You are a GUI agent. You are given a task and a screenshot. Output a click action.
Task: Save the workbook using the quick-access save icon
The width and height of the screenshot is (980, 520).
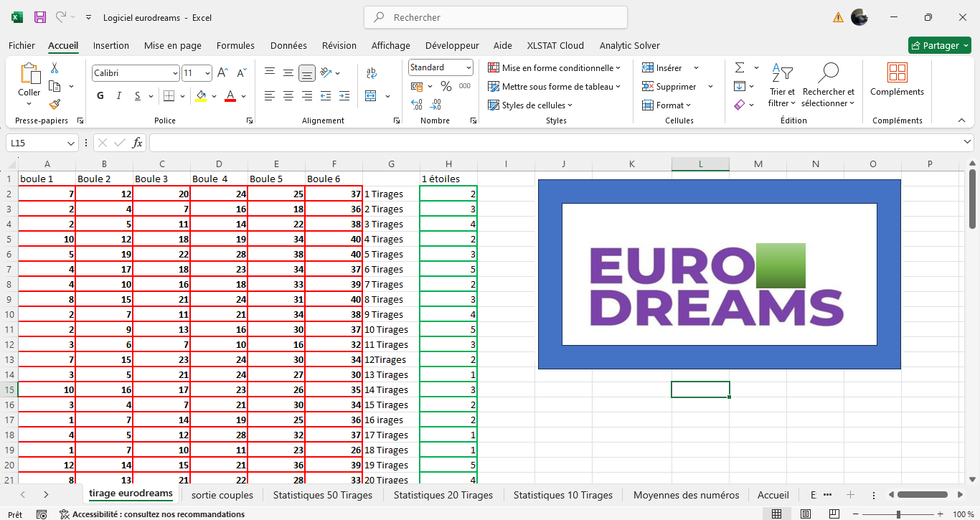click(x=40, y=17)
